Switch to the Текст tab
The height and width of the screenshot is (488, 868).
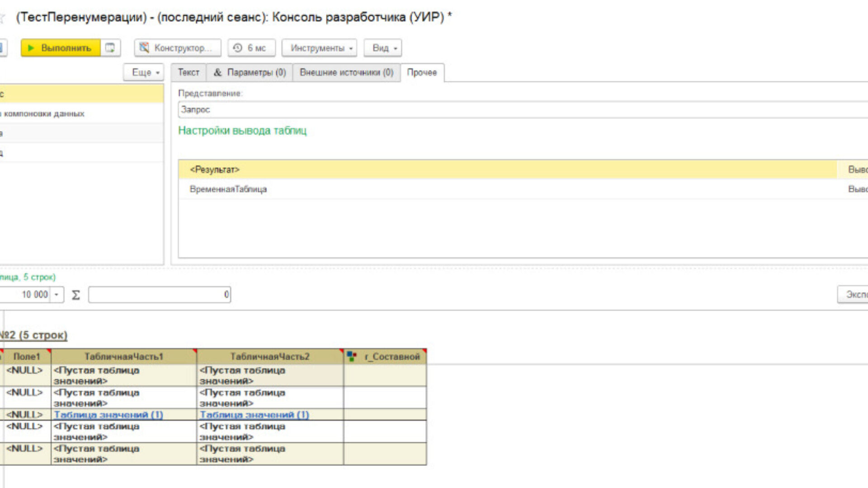(188, 72)
